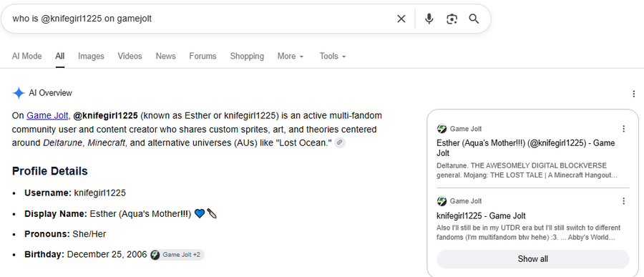Open the Videos tab
Screen dimensions: 644x277
pyautogui.click(x=130, y=57)
